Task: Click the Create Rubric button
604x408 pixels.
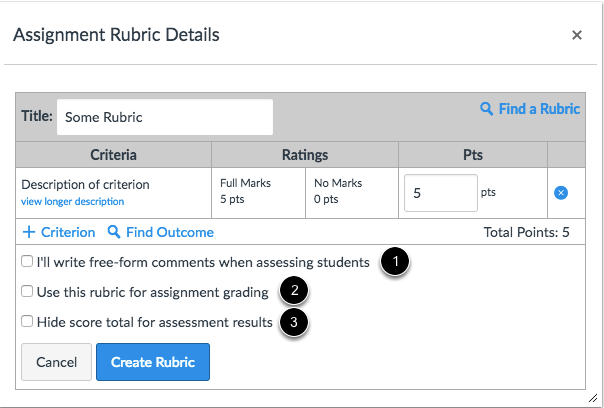Action: tap(152, 362)
